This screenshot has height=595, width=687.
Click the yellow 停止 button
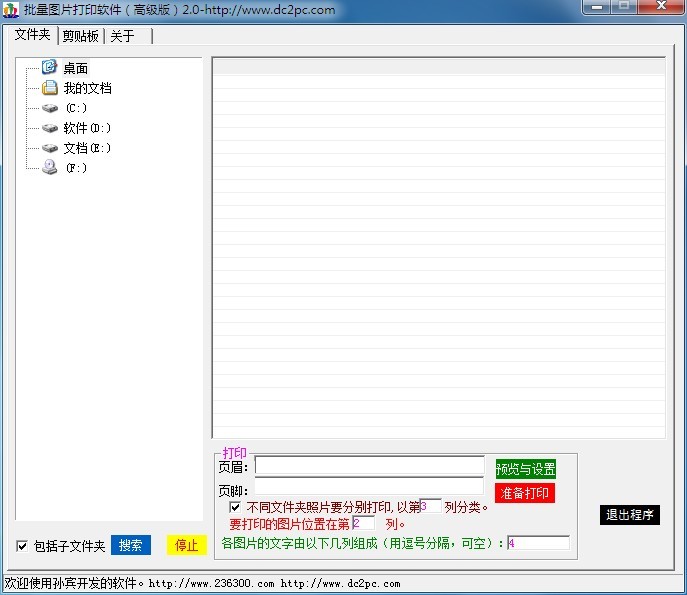click(186, 545)
